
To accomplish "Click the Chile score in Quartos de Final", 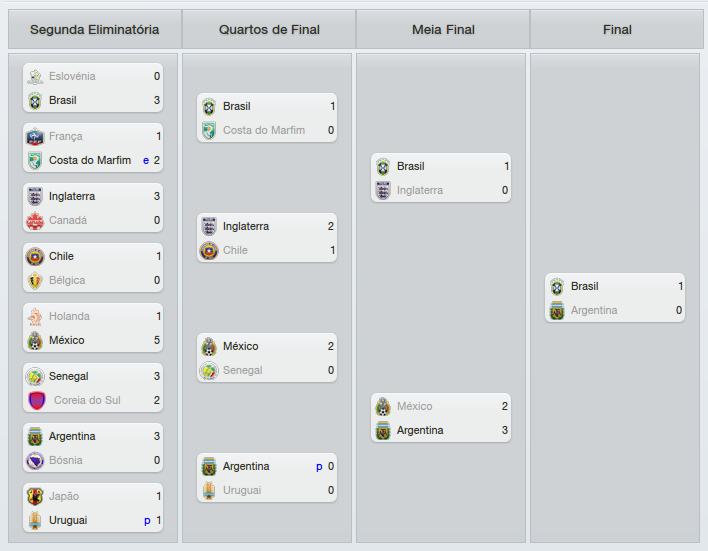I will click(332, 250).
